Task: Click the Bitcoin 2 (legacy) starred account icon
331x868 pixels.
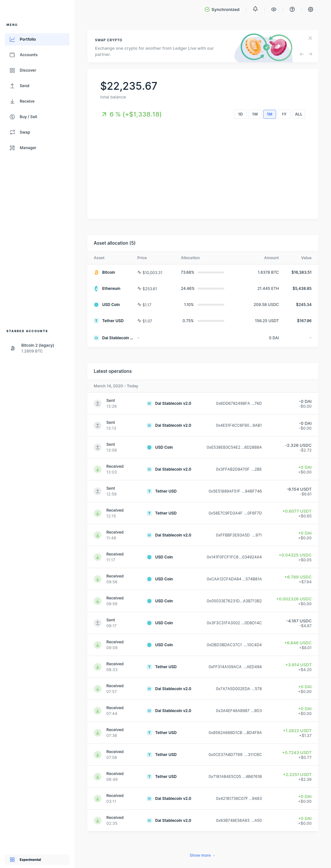Action: pyautogui.click(x=13, y=348)
